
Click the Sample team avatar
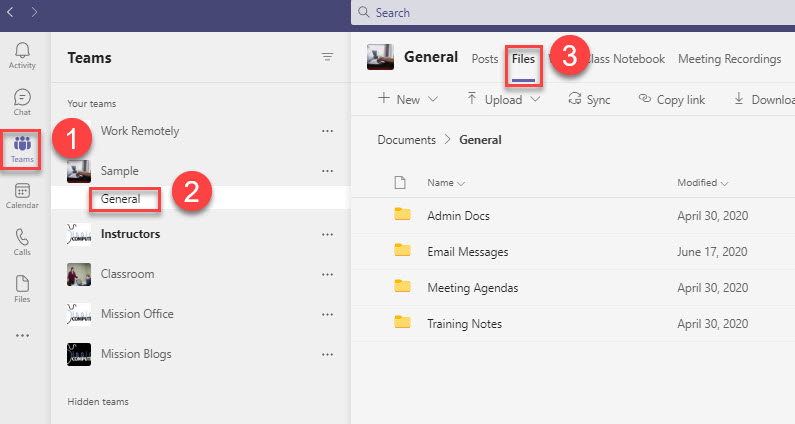click(x=79, y=171)
